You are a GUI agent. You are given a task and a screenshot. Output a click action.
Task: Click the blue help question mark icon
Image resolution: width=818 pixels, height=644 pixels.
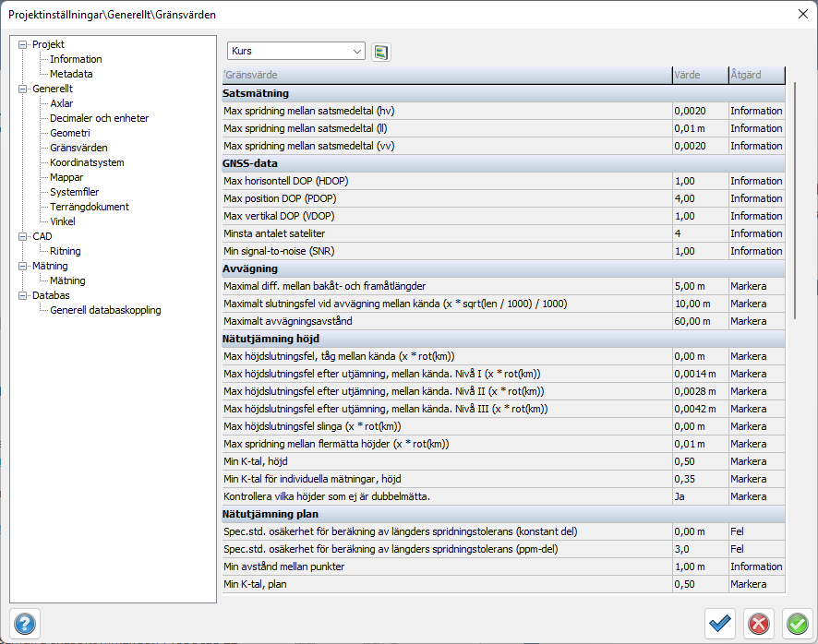(x=25, y=624)
